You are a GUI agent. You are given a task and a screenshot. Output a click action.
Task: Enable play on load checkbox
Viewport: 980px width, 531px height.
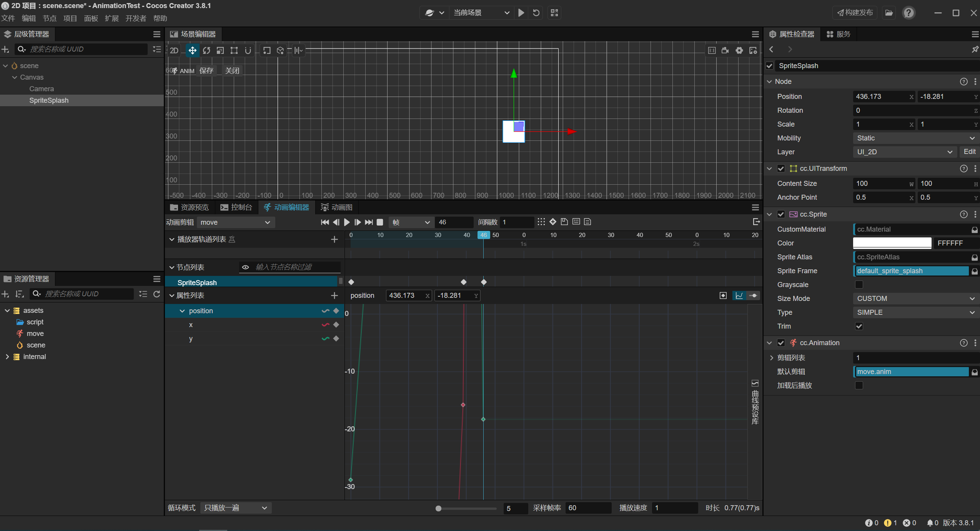pos(859,386)
